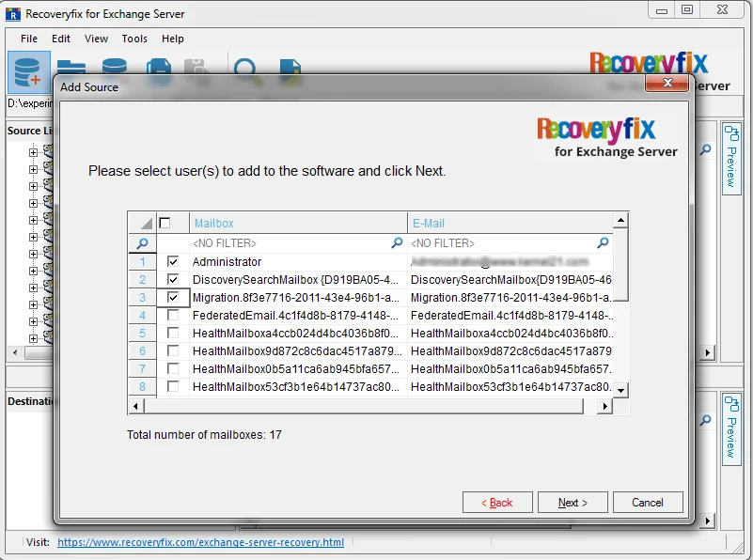This screenshot has width=753, height=560.
Task: Click DiscoverySearchMailbox {D919BA05-4... mailbox cell
Action: 298,280
